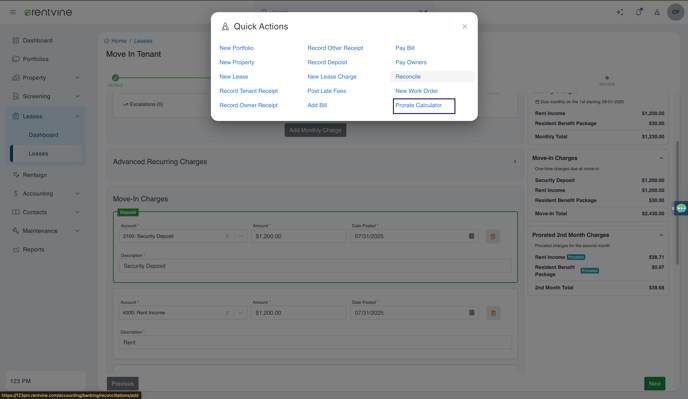The width and height of the screenshot is (688, 399).
Task: Edit the Rent description field
Action: coord(315,342)
